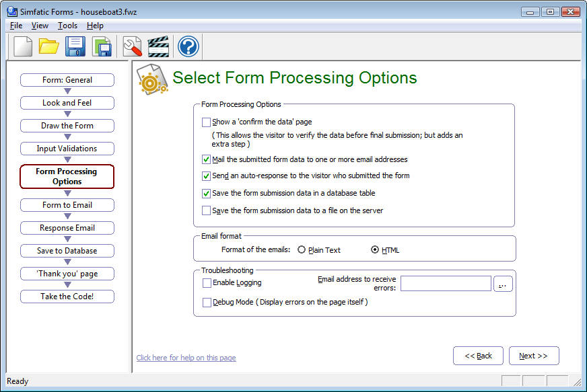The height and width of the screenshot is (392, 587).
Task: Open the error email address browse button
Action: [502, 283]
